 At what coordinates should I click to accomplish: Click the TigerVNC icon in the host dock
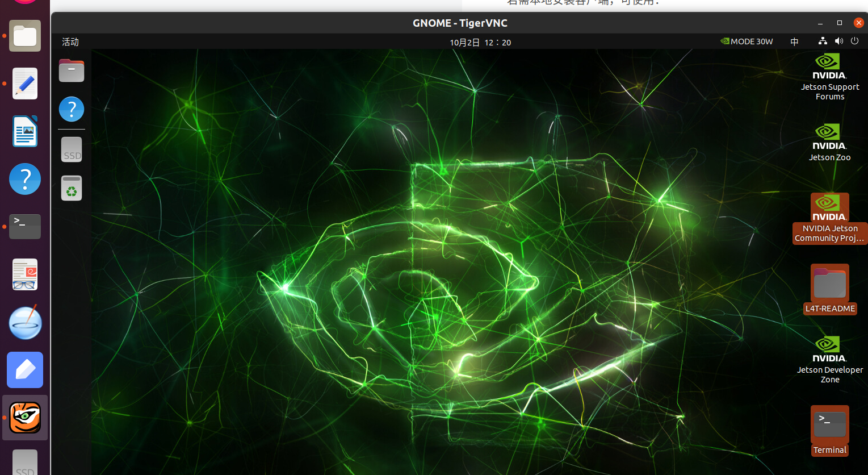click(25, 418)
